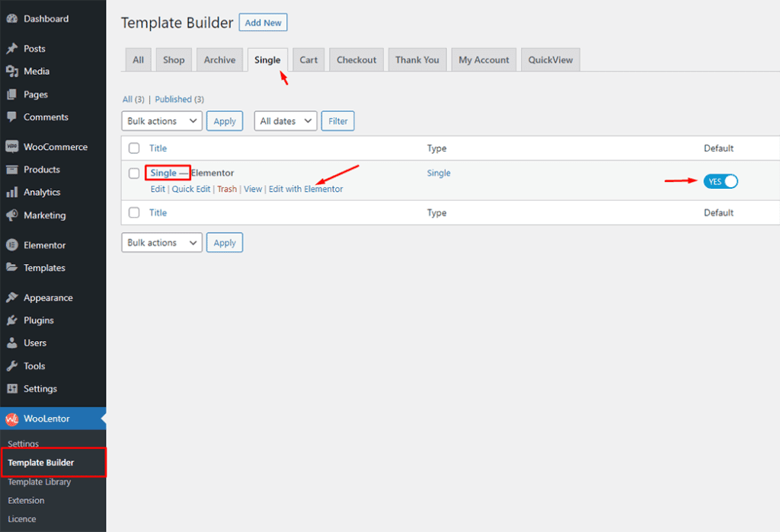The width and height of the screenshot is (780, 532).
Task: Click the Posts pushpin icon
Action: (12, 49)
